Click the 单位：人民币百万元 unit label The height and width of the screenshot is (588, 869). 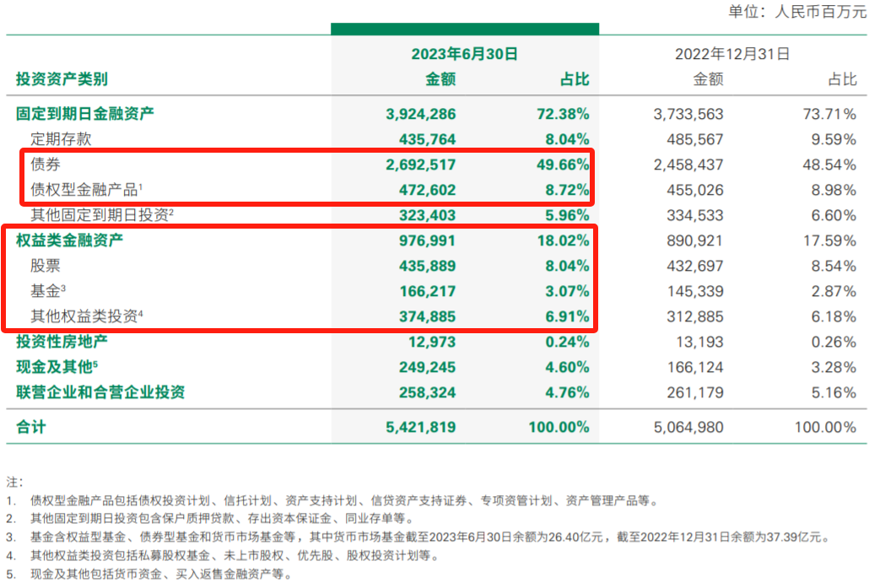point(797,12)
